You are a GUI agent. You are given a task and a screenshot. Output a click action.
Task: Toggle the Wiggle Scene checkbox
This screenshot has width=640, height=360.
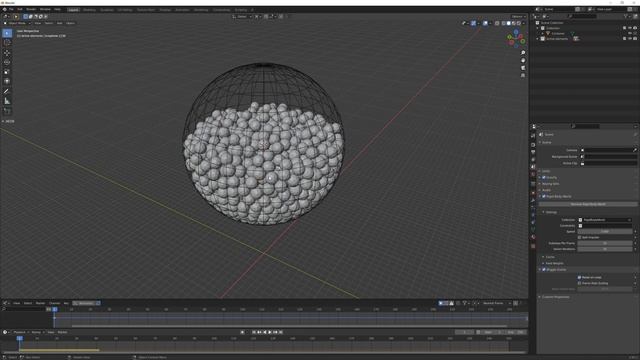(x=544, y=270)
